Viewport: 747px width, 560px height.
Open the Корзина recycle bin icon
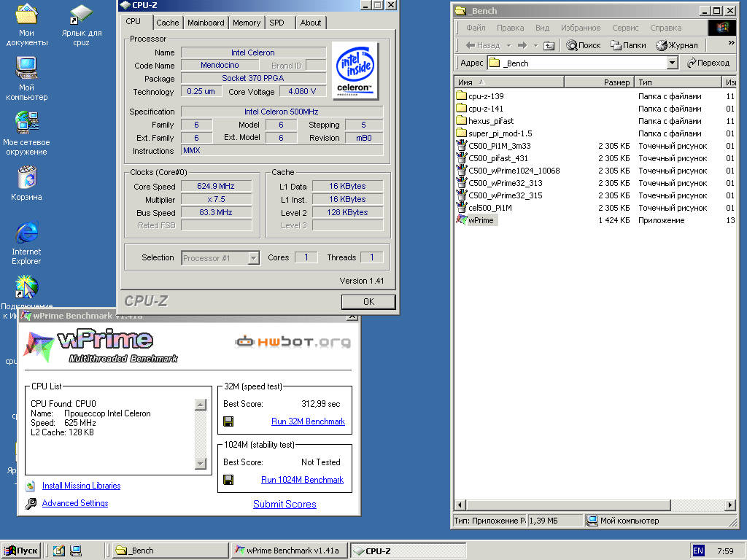point(27,183)
